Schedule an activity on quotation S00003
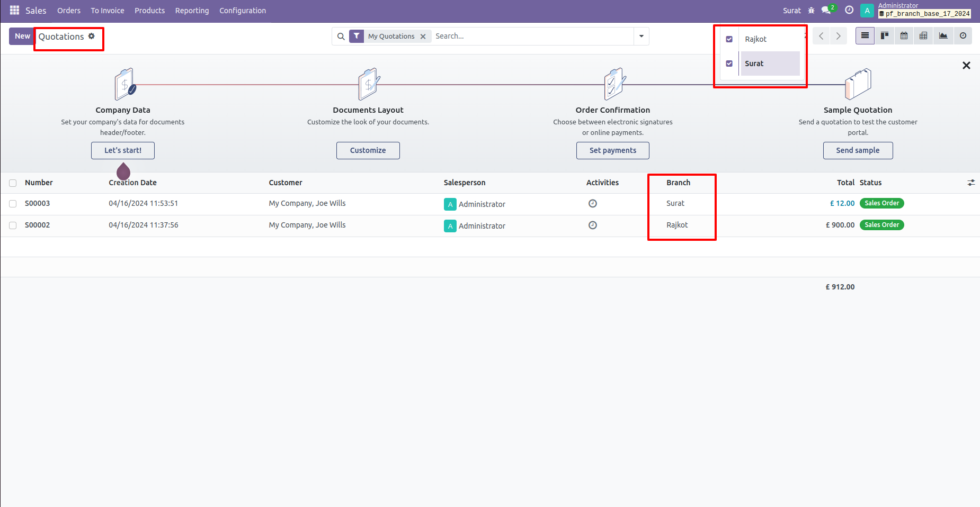 click(592, 203)
